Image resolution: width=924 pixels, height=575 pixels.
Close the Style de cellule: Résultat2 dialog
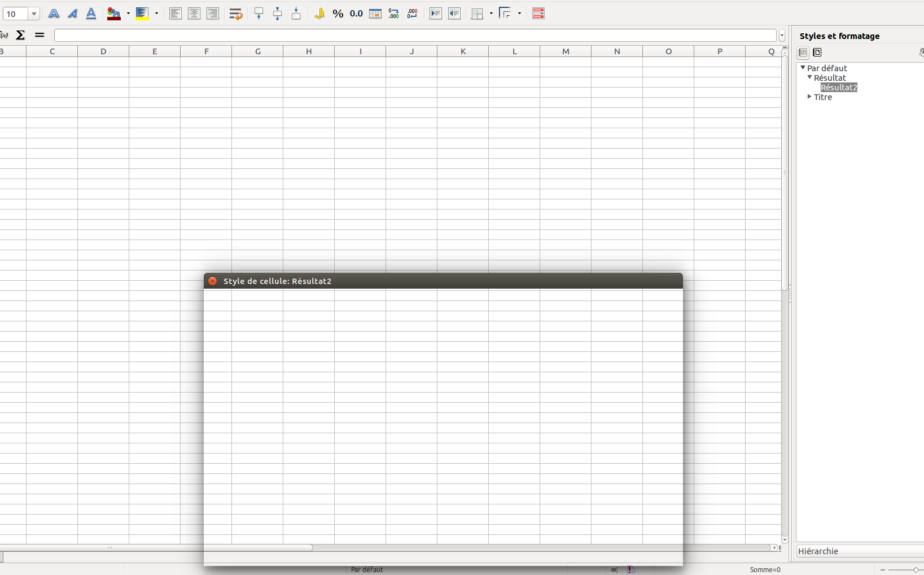tap(212, 281)
